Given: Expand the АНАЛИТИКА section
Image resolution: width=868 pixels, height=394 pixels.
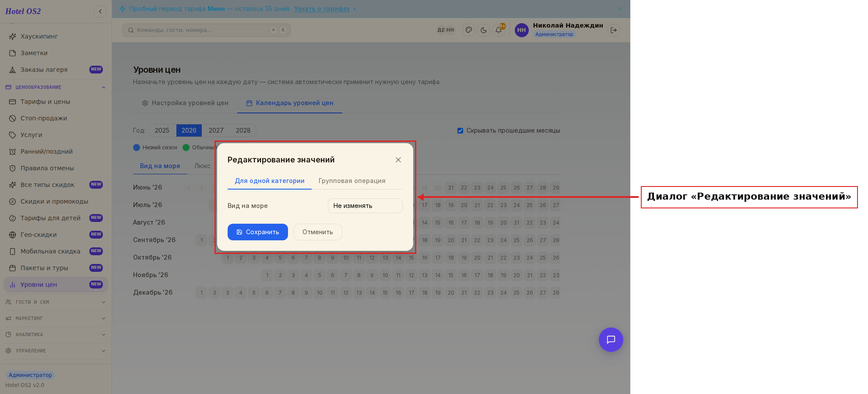Looking at the screenshot, I should coord(56,334).
